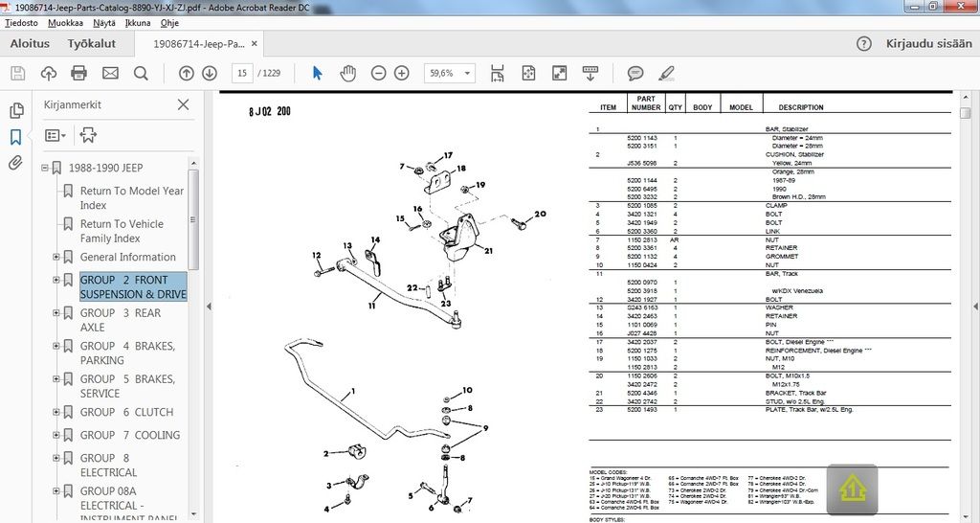Collapse the 1988-1990 JEEP bookmark
The height and width of the screenshot is (523, 980).
(x=45, y=168)
